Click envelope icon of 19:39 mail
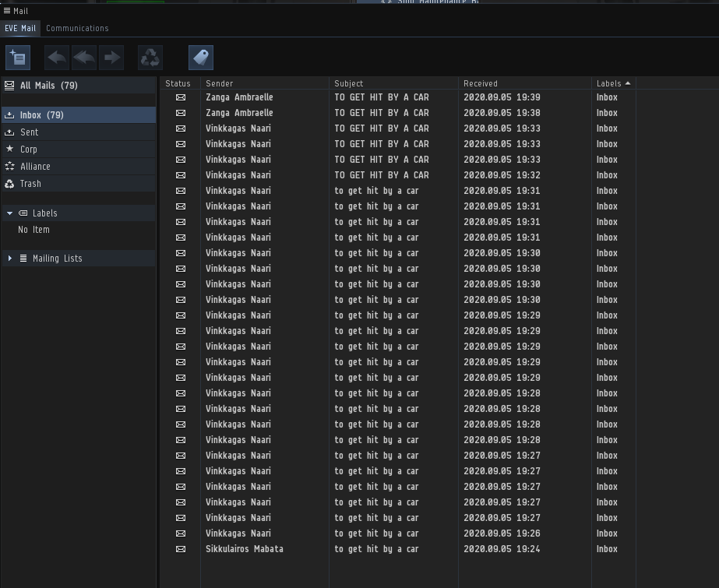The image size is (719, 588). pyautogui.click(x=181, y=97)
